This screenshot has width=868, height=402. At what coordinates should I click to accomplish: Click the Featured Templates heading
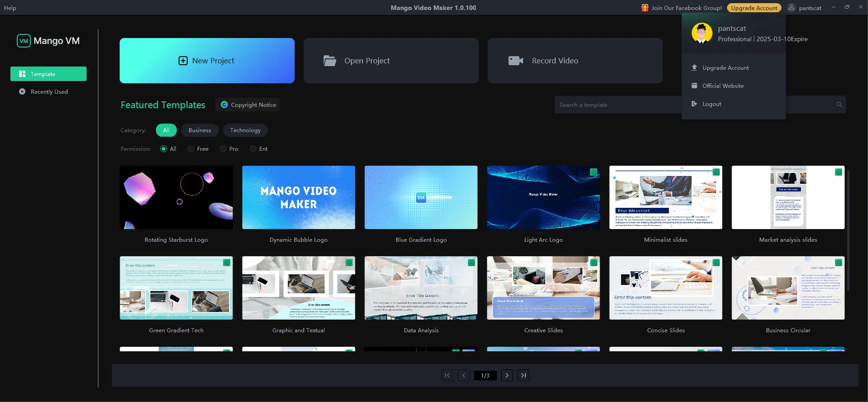pyautogui.click(x=163, y=105)
